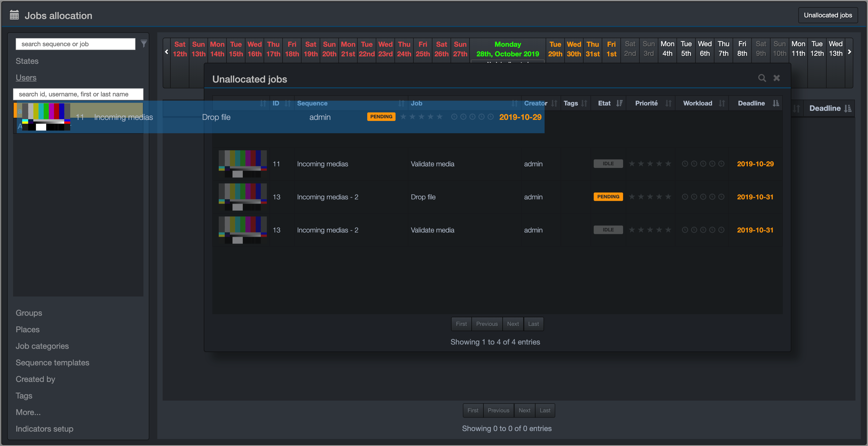Click deadline 2019-10-31 on Drop file row
This screenshot has height=446, width=868.
[755, 197]
